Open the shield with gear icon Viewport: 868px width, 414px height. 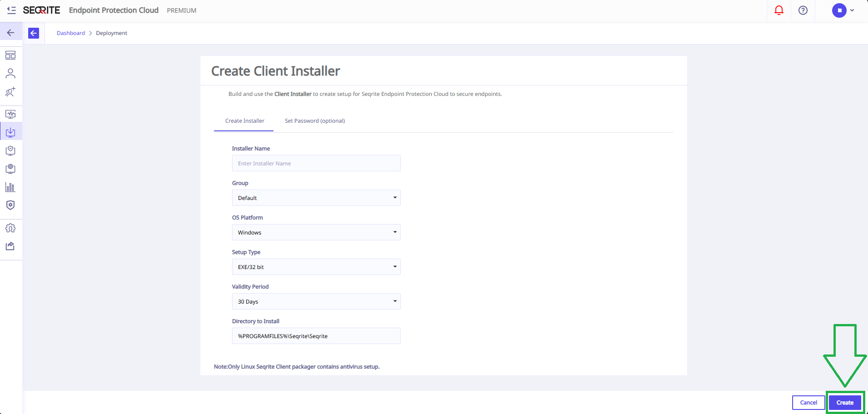[x=10, y=205]
